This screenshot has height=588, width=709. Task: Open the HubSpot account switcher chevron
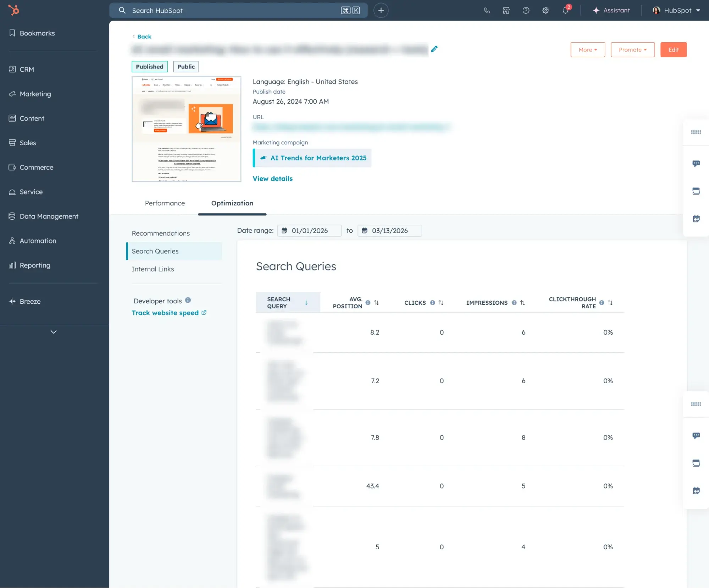point(698,10)
